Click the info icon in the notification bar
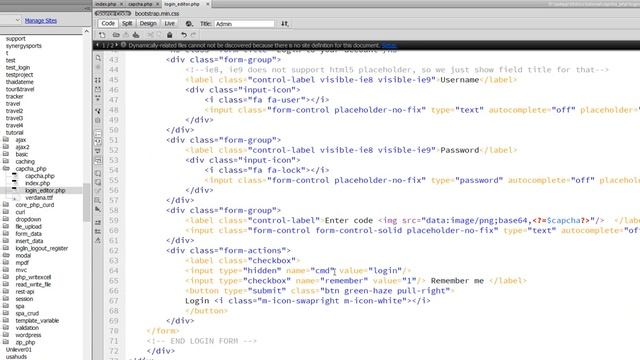Screen dimensions: 640x360 [x=123, y=45]
